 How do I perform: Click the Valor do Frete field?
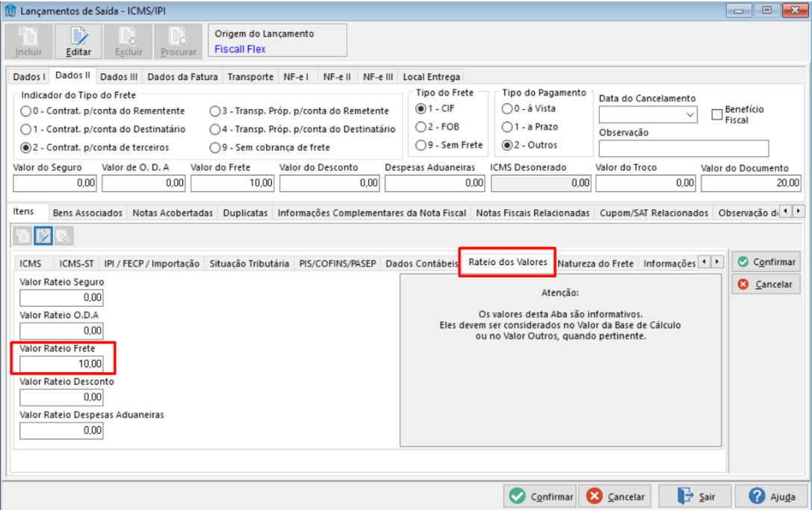[232, 183]
